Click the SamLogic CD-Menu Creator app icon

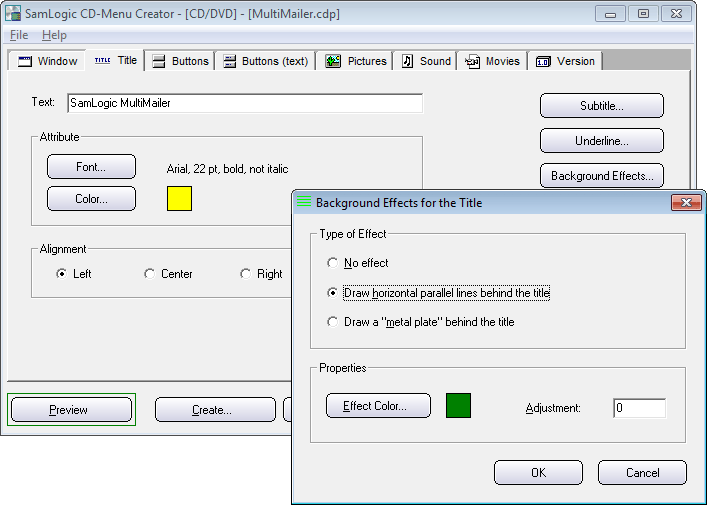pyautogui.click(x=13, y=13)
